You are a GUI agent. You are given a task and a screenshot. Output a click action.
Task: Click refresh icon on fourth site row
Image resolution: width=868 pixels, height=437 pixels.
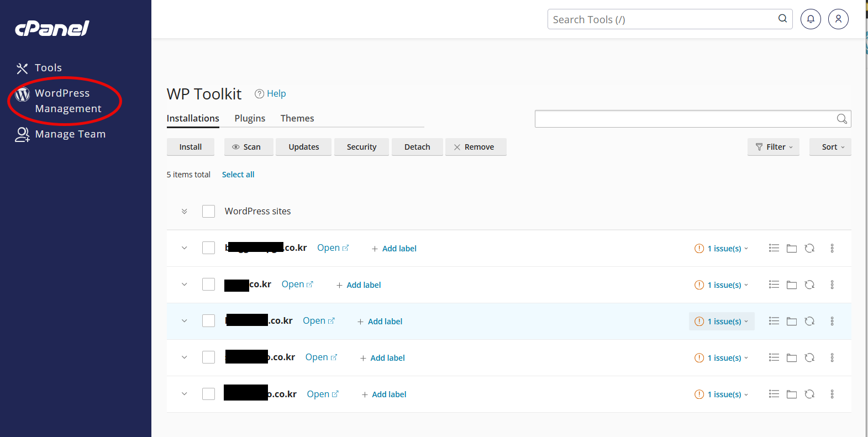[809, 358]
